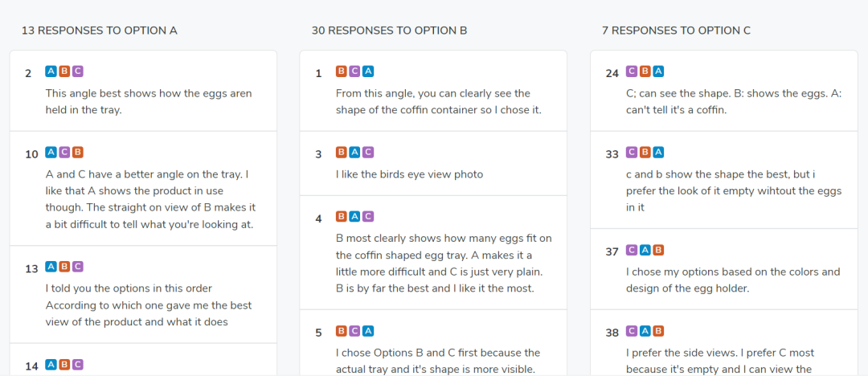Screen dimensions: 868x380
Task: Select the '13 Responses to Option A' heading
Action: 100,31
